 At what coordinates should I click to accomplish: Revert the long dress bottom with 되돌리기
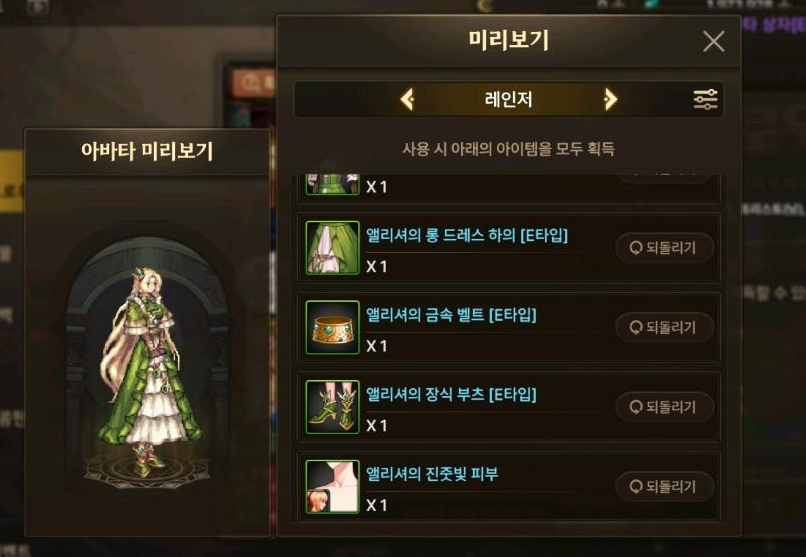click(x=664, y=248)
